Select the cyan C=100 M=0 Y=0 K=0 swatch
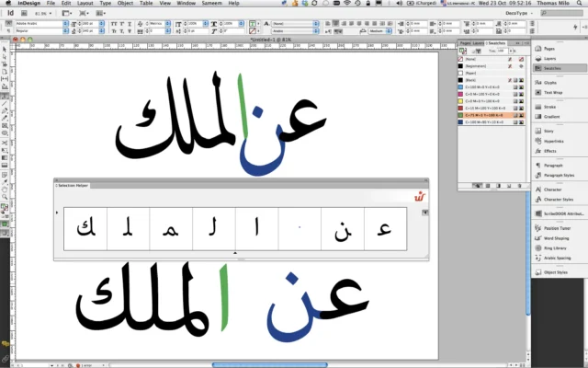 (491, 87)
